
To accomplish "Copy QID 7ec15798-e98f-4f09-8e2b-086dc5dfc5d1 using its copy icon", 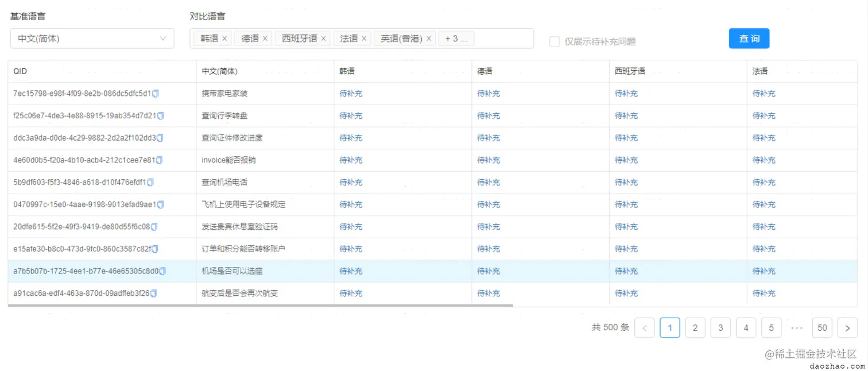I will click(x=156, y=94).
